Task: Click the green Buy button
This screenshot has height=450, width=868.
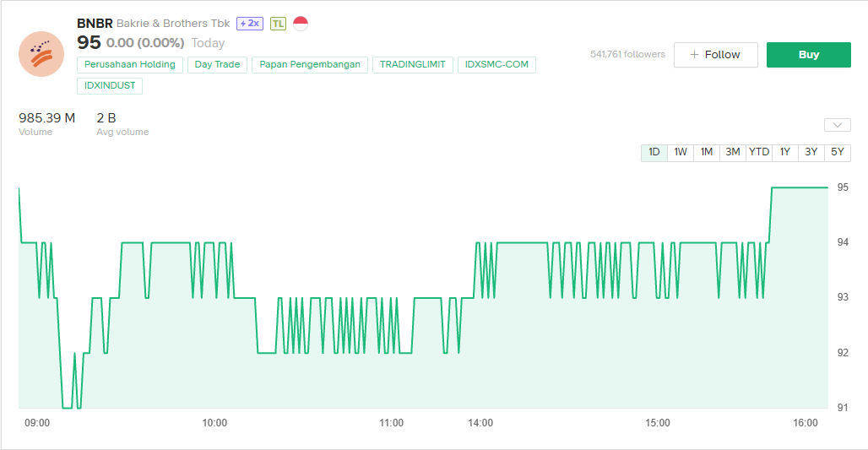Action: [x=808, y=55]
